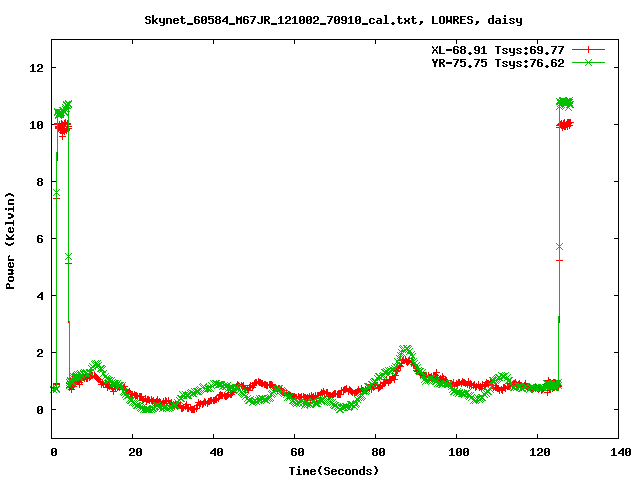The image size is (640, 480).
Task: Click the red line sample in the legend
Action: [x=588, y=50]
